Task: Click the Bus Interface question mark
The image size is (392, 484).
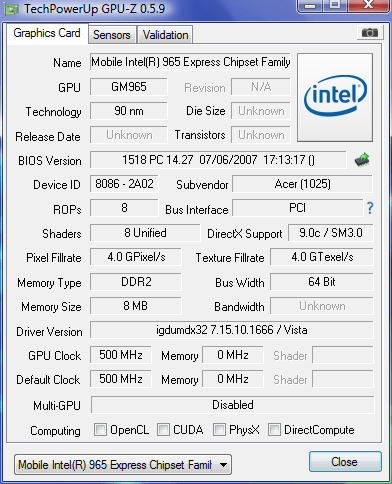Action: [x=370, y=208]
